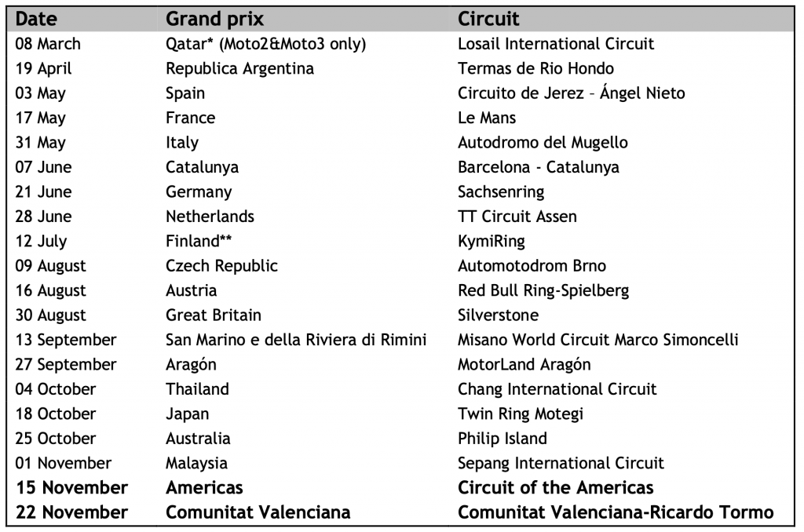Select the Qatar Moto2&Moto3 only cell
Viewport: 804px width, 532px height.
(266, 44)
